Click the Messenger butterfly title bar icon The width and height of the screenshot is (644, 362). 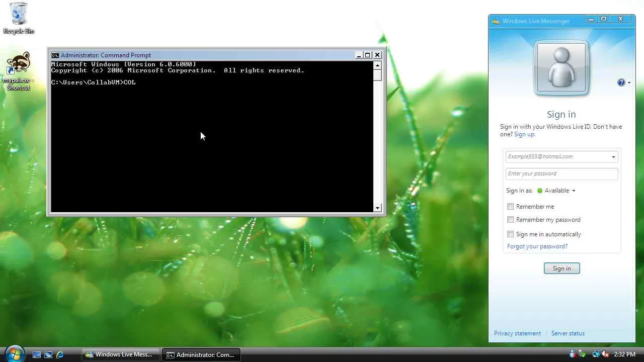click(496, 21)
